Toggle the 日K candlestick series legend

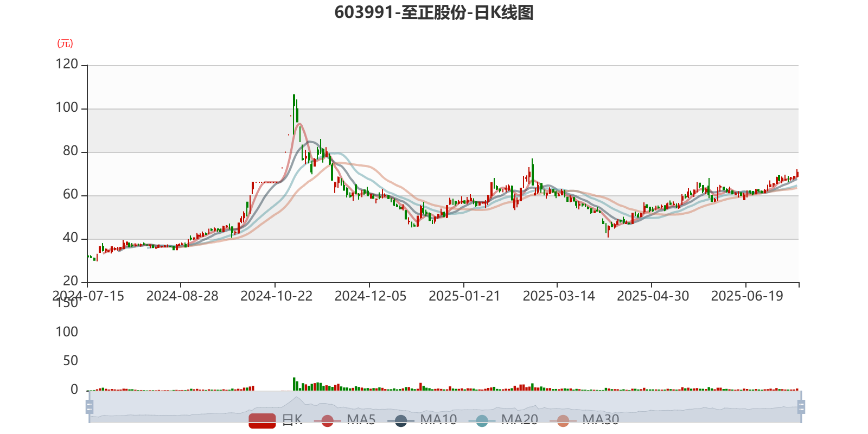(276, 420)
